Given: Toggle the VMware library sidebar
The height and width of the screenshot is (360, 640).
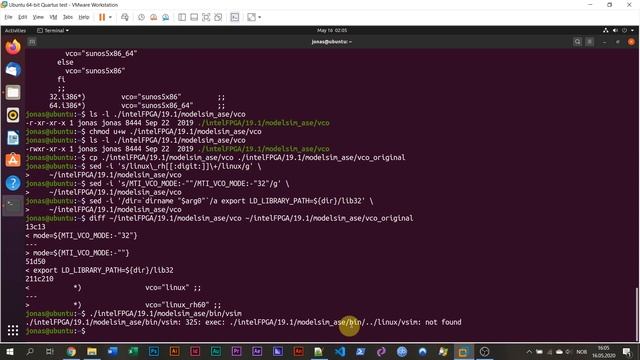Looking at the screenshot, I should 182,17.
